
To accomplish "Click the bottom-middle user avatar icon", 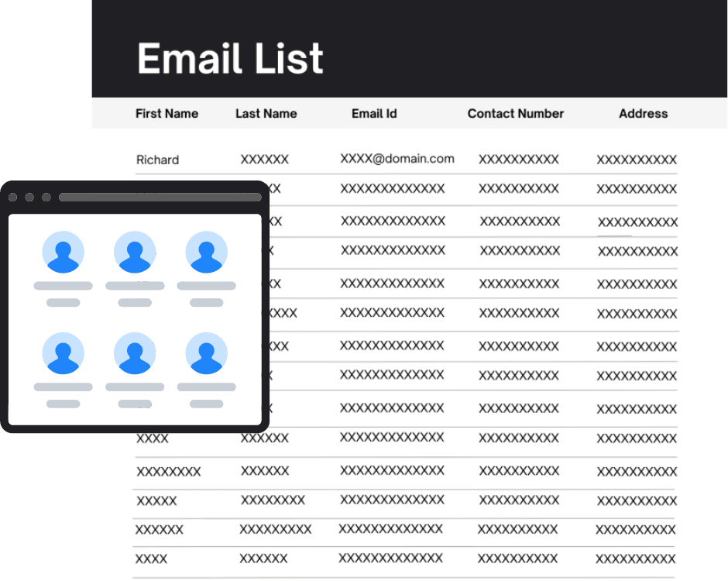I will 135,354.
